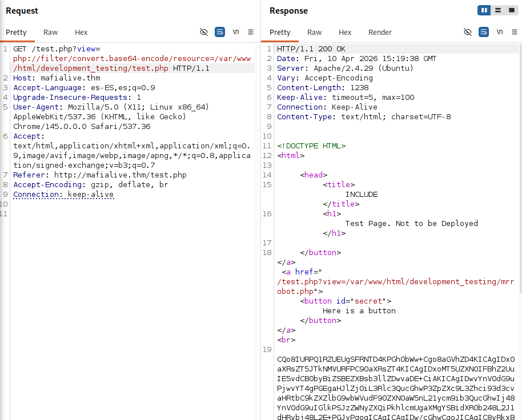Open the Response Pretty tab

pyautogui.click(x=280, y=33)
